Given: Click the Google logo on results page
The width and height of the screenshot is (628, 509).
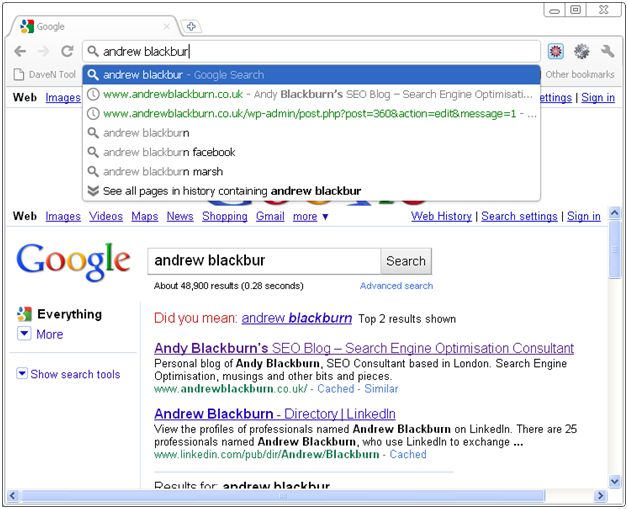Looking at the screenshot, I should (x=73, y=261).
